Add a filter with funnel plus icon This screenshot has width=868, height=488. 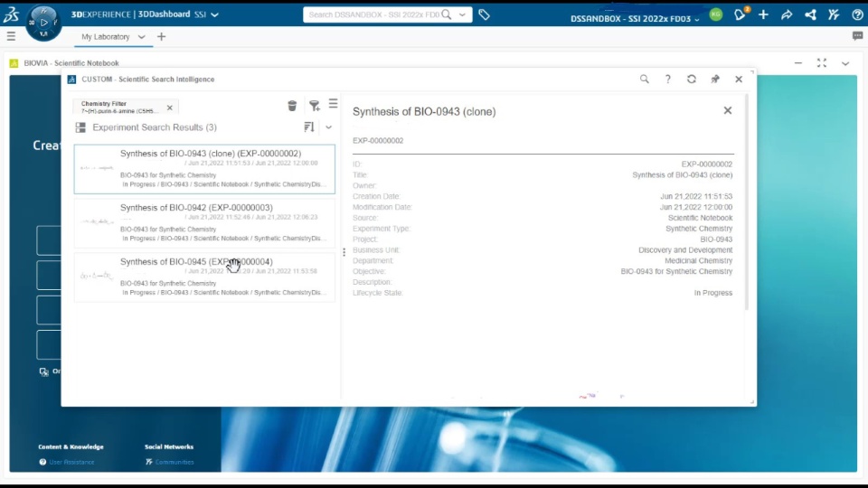pos(315,105)
